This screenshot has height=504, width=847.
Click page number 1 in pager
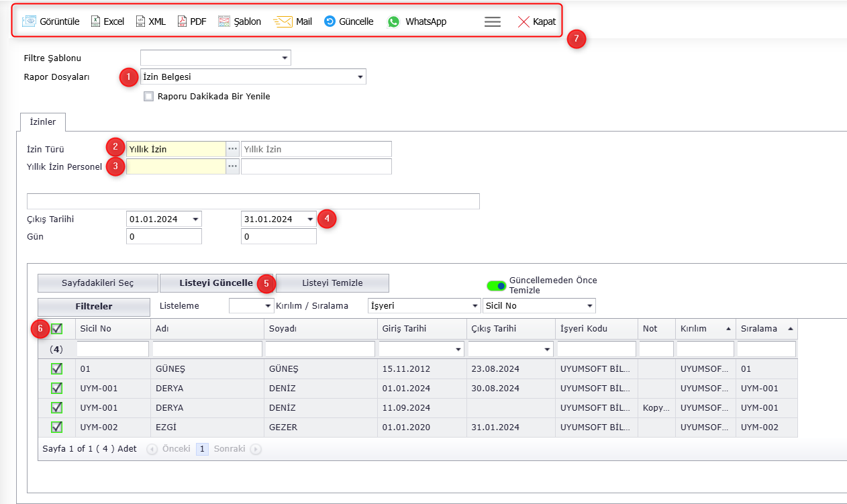(x=202, y=449)
